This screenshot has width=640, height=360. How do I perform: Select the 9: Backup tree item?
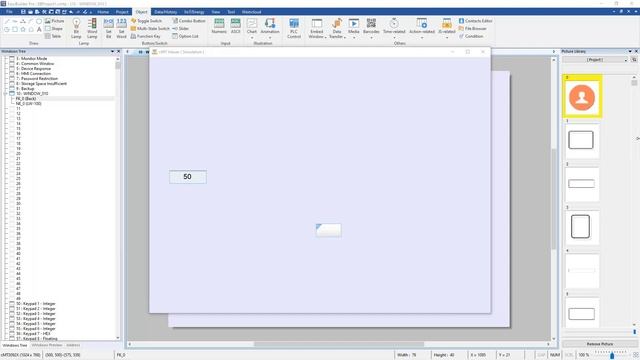pyautogui.click(x=25, y=89)
